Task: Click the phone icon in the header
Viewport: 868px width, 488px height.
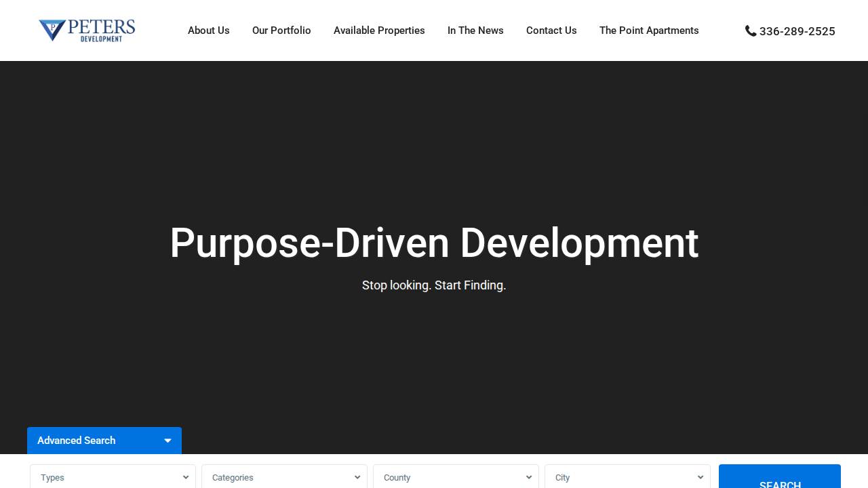Action: (x=751, y=30)
